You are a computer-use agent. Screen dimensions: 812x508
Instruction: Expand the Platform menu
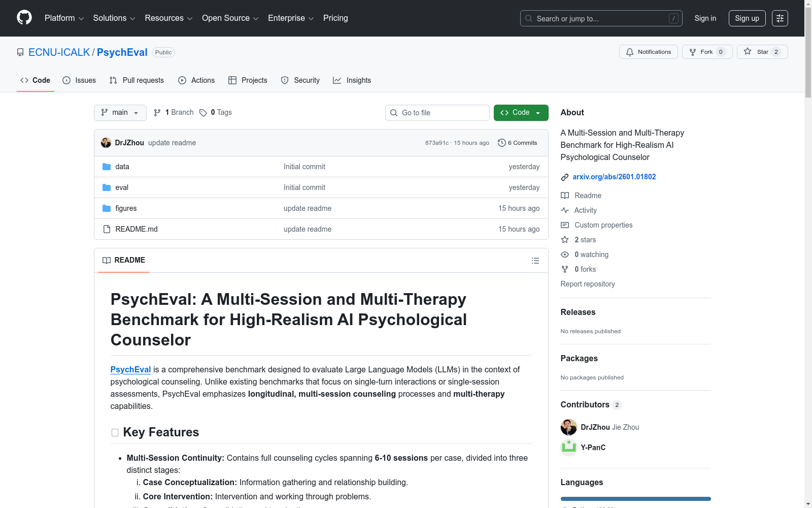pyautogui.click(x=64, y=18)
